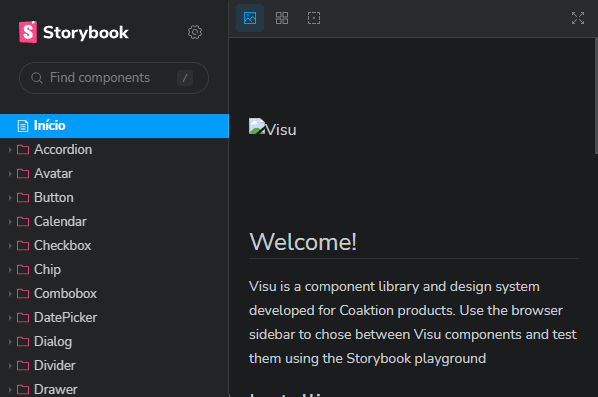The image size is (598, 397).
Task: Expand the Button folder arrow
Action: (10, 198)
